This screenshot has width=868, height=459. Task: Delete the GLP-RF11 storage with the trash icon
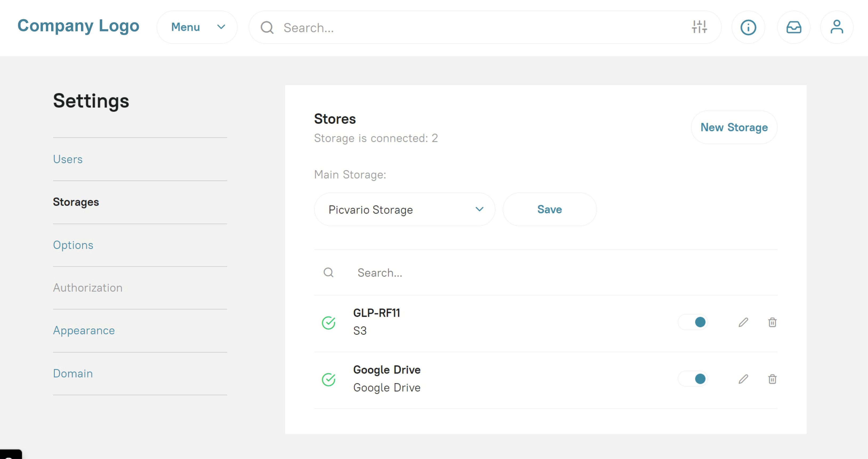(x=772, y=323)
